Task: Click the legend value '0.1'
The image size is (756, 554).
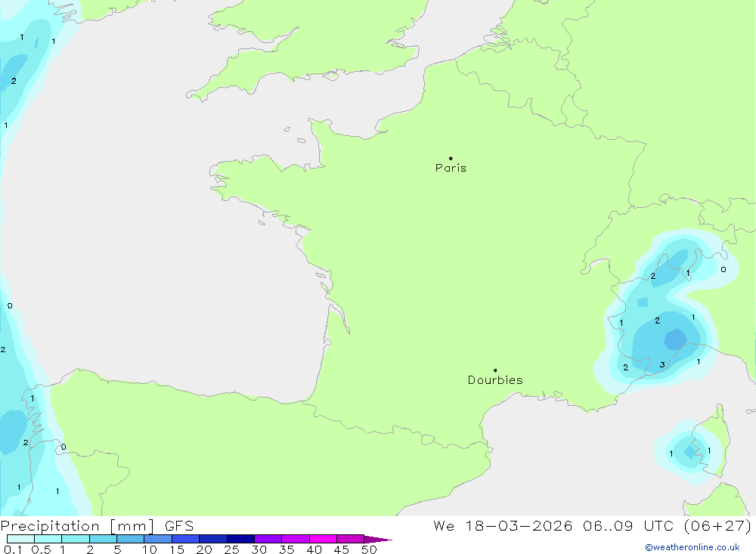Action: (x=13, y=549)
